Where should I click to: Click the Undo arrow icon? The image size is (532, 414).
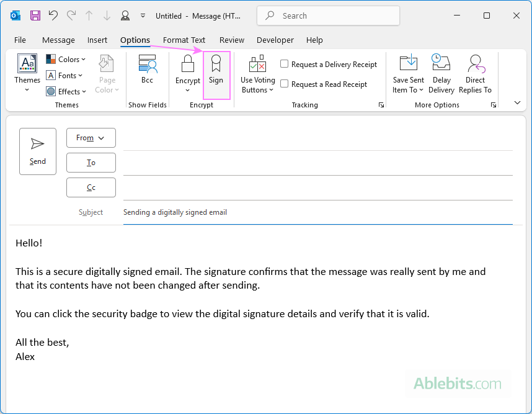pyautogui.click(x=53, y=16)
